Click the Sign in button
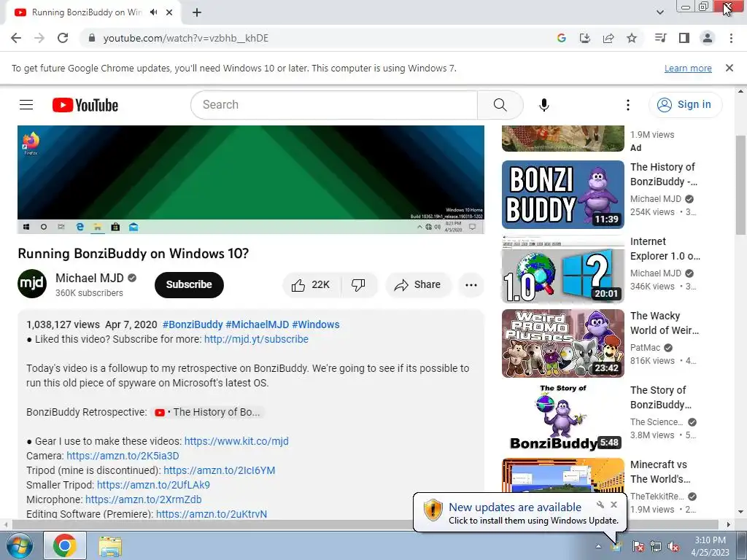This screenshot has width=747, height=560. pos(685,105)
